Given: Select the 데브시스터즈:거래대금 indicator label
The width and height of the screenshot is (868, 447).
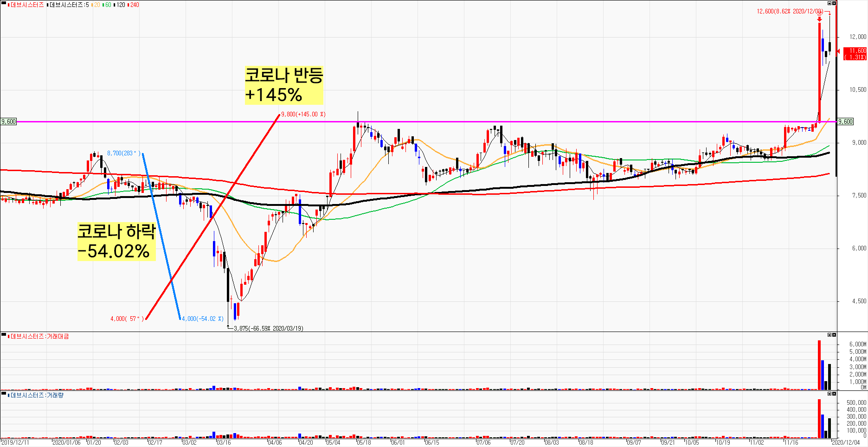Looking at the screenshot, I should point(39,336).
